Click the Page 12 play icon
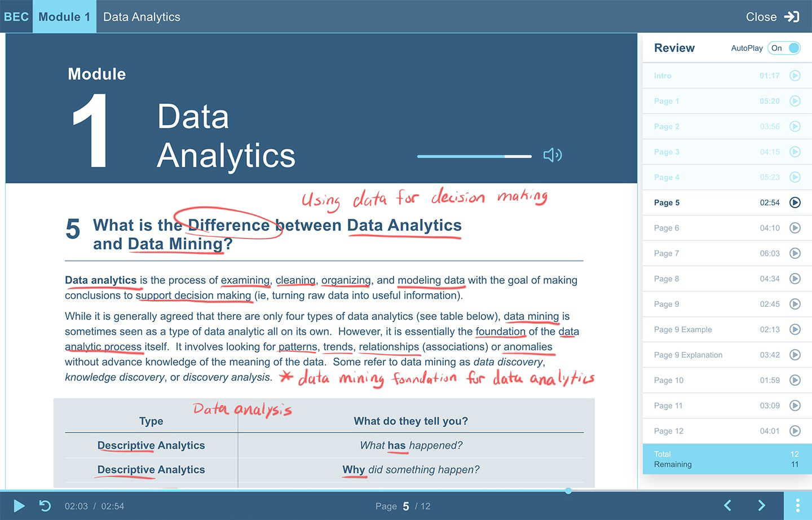The height and width of the screenshot is (520, 812). [x=795, y=431]
